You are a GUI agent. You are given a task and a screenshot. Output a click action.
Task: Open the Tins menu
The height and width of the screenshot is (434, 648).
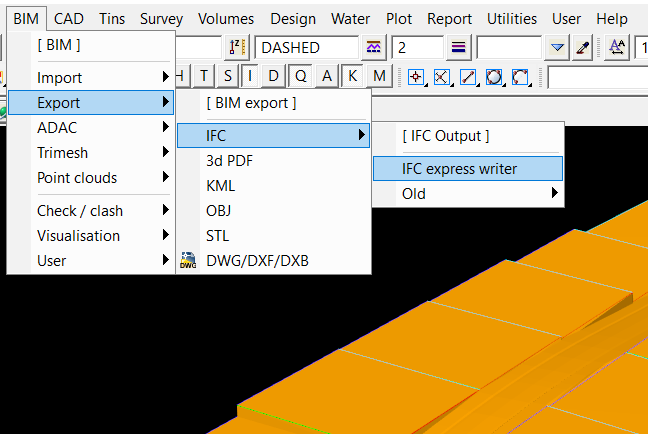112,19
